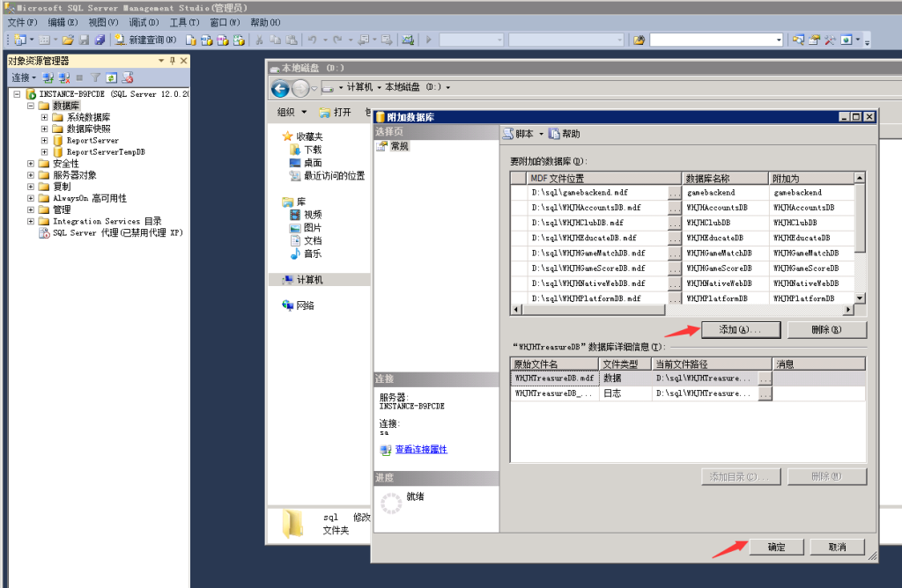The image size is (902, 588).
Task: Collapse the 数据库 tree node
Action: (31, 106)
